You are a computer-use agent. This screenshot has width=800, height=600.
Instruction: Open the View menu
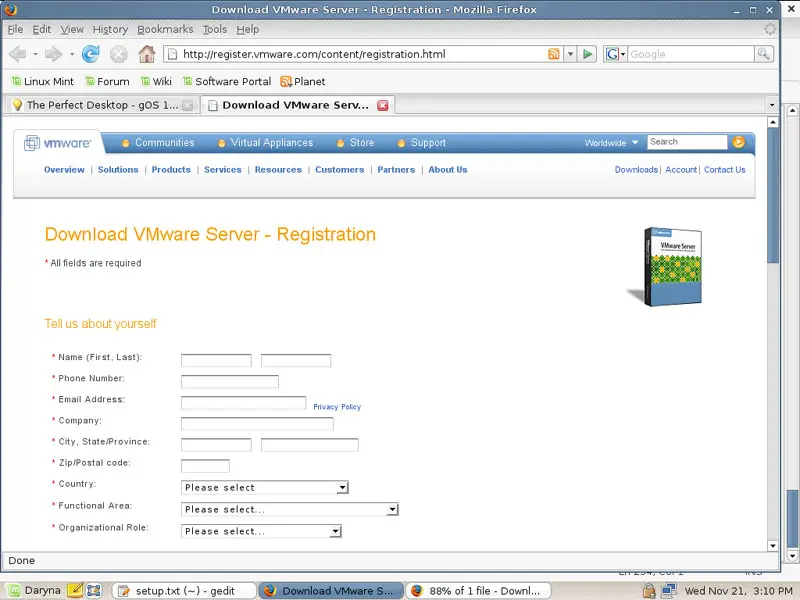click(72, 30)
